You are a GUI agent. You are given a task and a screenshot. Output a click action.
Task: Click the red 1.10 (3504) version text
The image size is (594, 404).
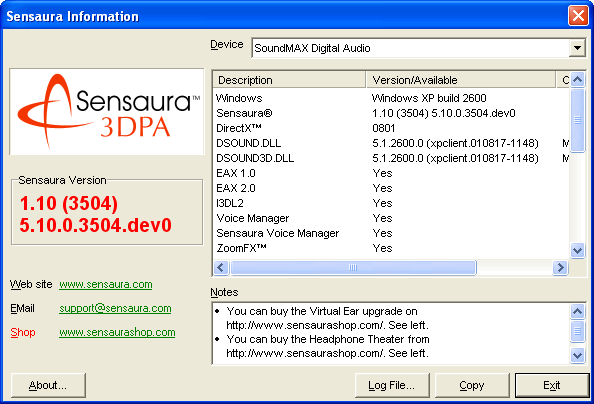[69, 203]
